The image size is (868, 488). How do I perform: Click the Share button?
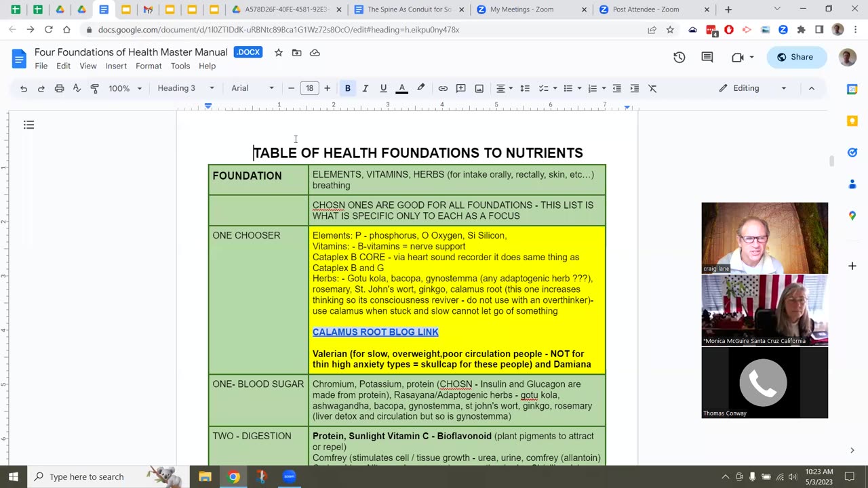pos(797,58)
